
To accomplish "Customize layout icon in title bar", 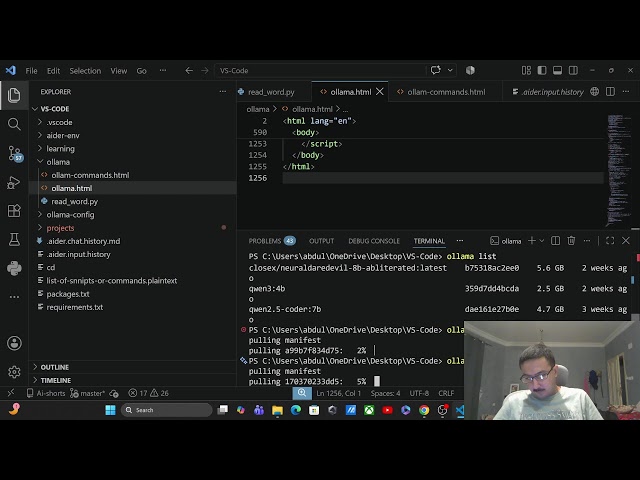I will coord(526,71).
